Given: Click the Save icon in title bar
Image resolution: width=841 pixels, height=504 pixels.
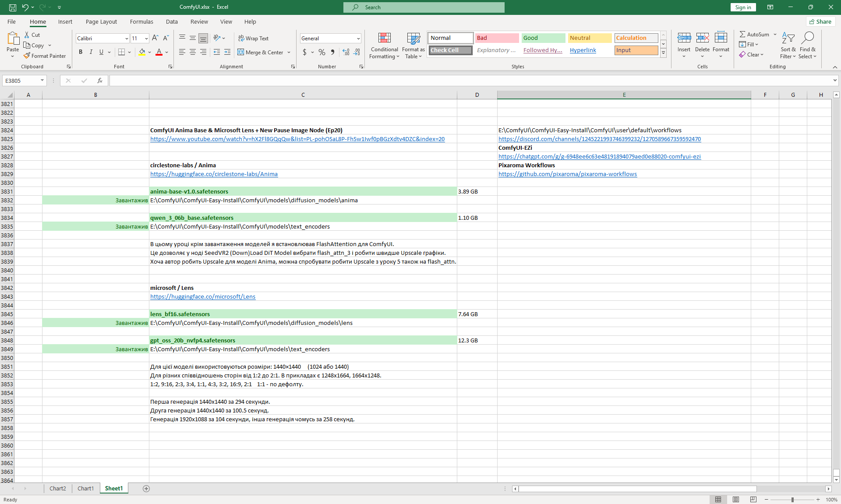Looking at the screenshot, I should [x=13, y=7].
